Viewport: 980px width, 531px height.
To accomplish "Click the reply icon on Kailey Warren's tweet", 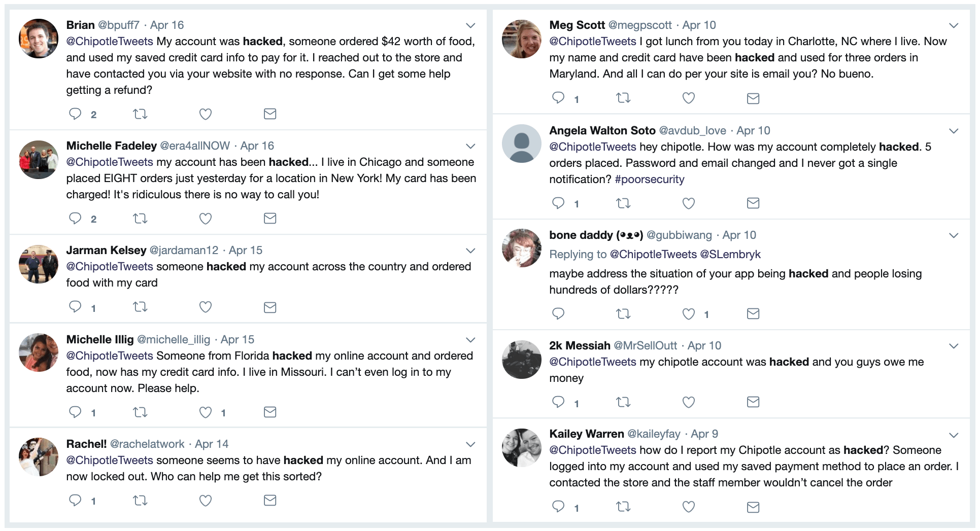I will (558, 507).
